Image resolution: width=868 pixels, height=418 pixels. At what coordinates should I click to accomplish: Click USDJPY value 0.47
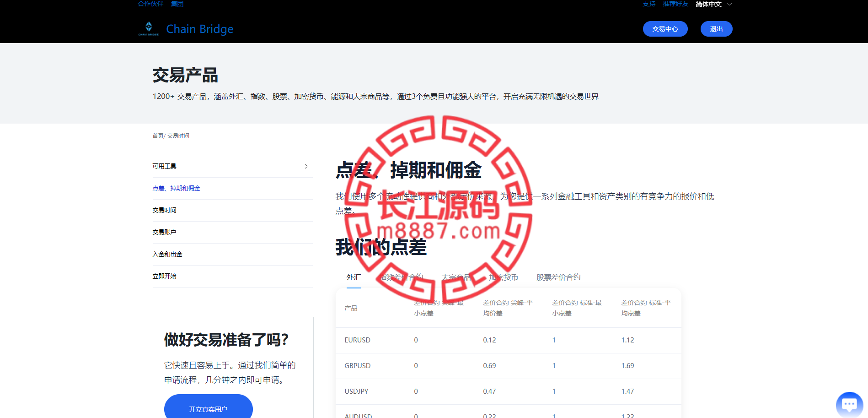click(489, 391)
